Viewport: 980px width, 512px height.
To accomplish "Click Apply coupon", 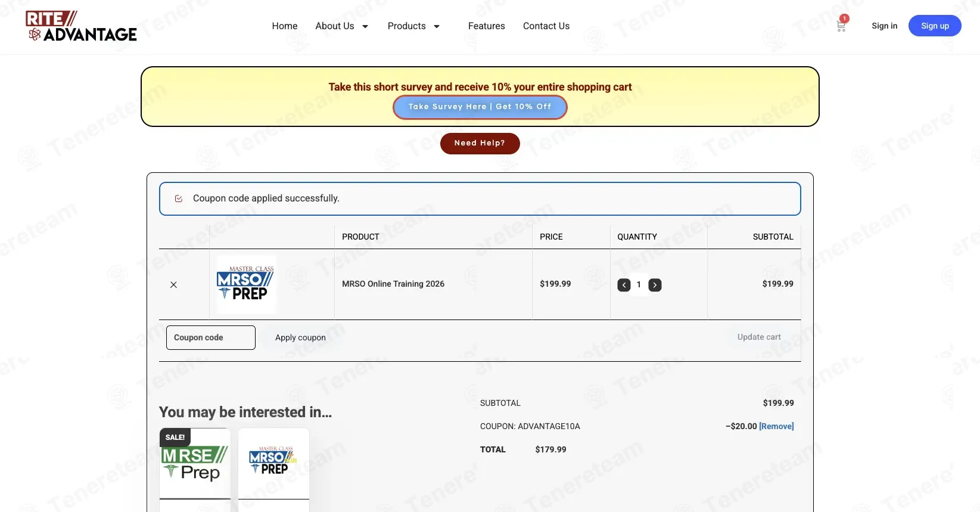I will point(300,337).
